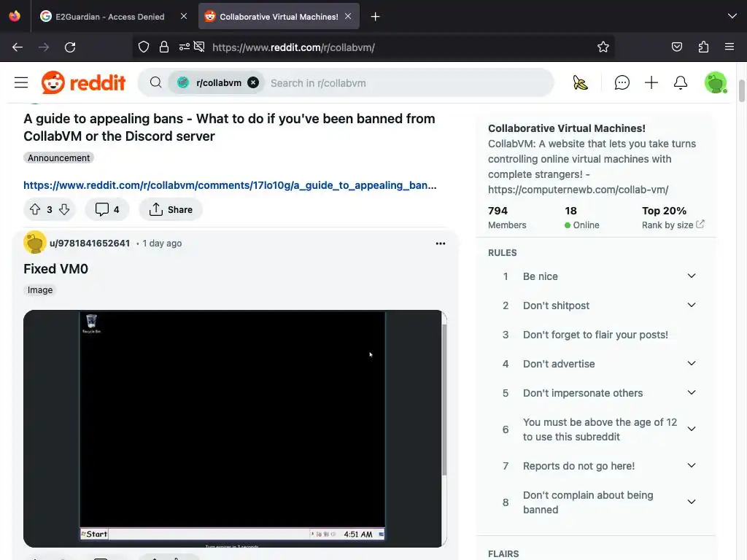Upvote the ban appeal guide post
The image size is (747, 560).
click(x=35, y=209)
